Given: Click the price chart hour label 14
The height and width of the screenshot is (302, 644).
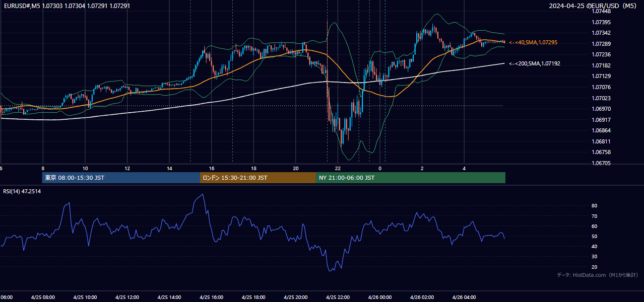Looking at the screenshot, I should click(x=169, y=168).
